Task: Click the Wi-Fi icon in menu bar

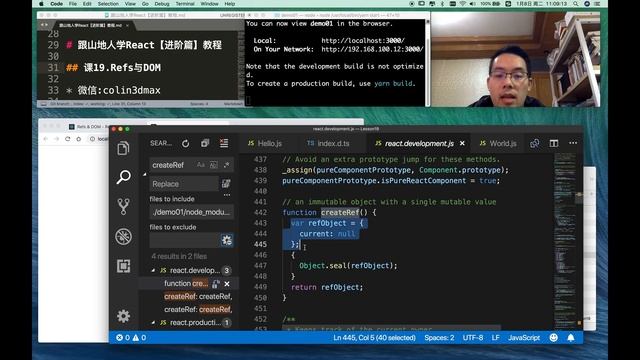Action: [x=462, y=4]
